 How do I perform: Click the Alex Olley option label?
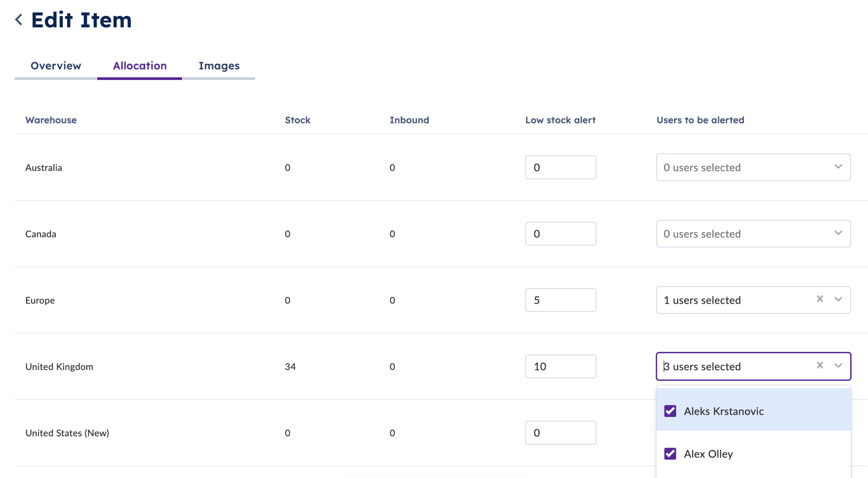(x=708, y=454)
